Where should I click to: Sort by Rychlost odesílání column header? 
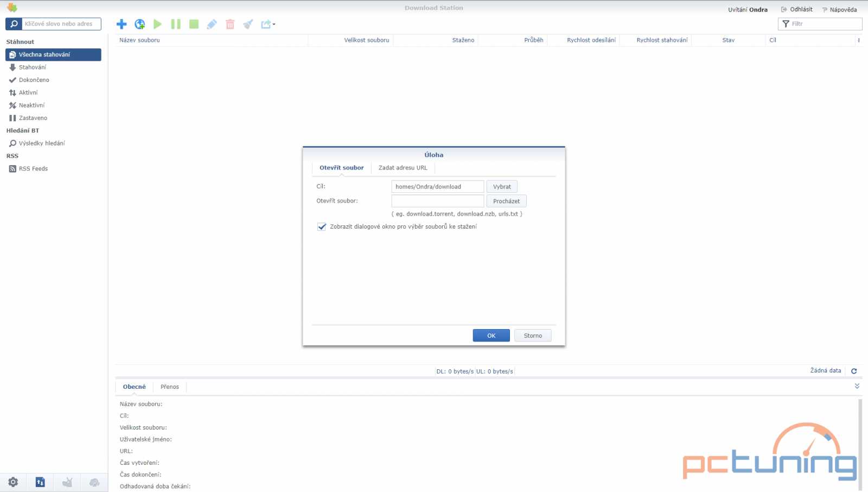tap(583, 40)
